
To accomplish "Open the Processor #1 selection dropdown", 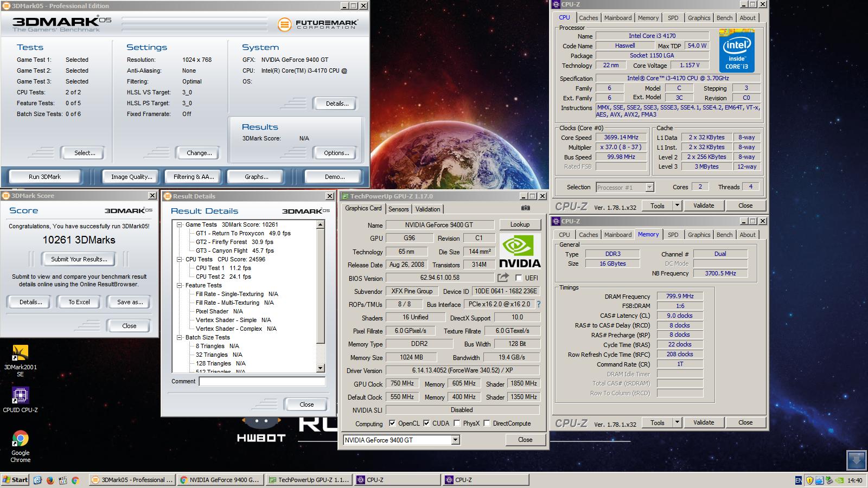I will point(649,187).
